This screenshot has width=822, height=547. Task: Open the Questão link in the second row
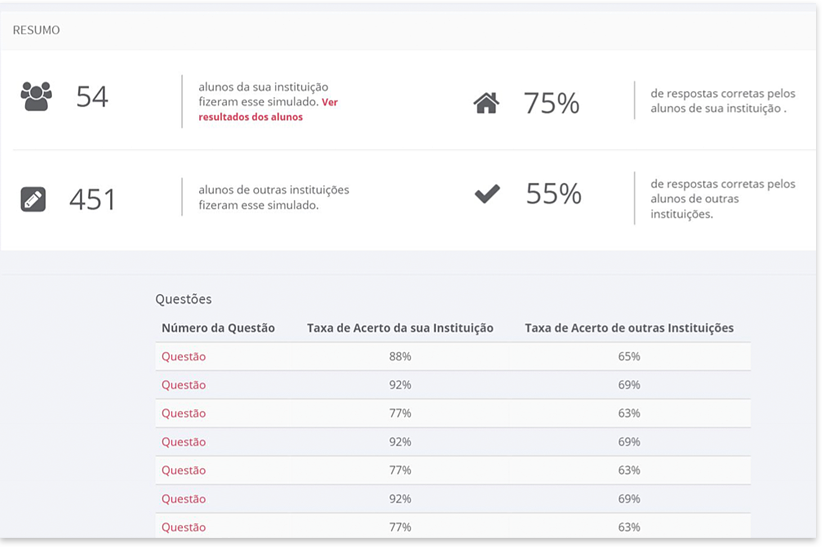click(183, 385)
